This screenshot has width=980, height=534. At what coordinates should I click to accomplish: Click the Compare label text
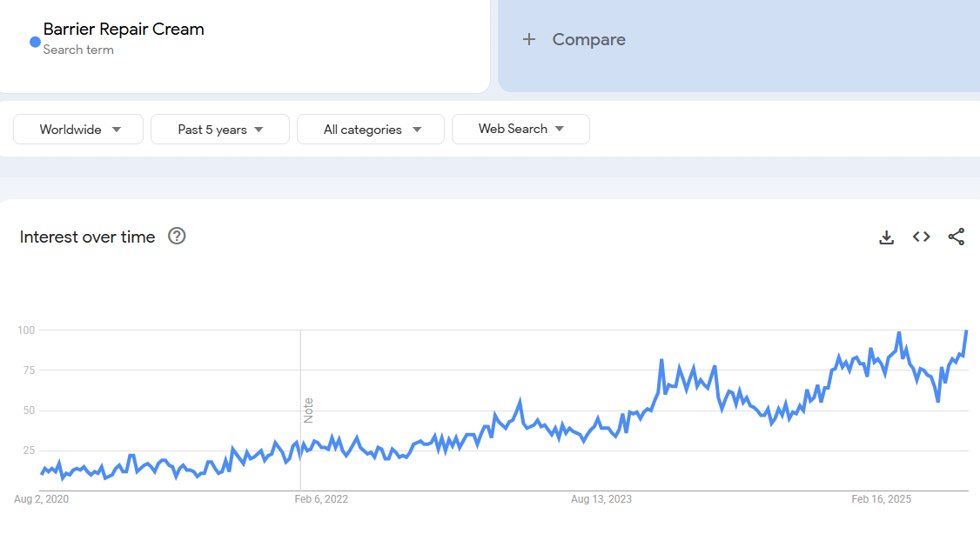pos(588,39)
